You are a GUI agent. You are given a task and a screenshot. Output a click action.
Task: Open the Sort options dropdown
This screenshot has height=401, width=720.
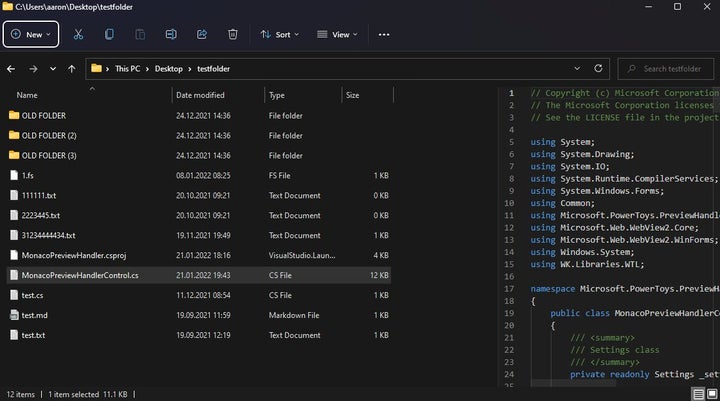tap(278, 34)
